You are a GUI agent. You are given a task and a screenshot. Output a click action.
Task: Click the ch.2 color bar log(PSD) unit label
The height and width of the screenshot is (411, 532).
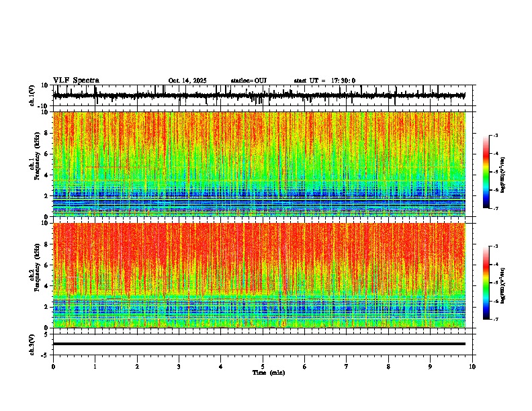503,285
